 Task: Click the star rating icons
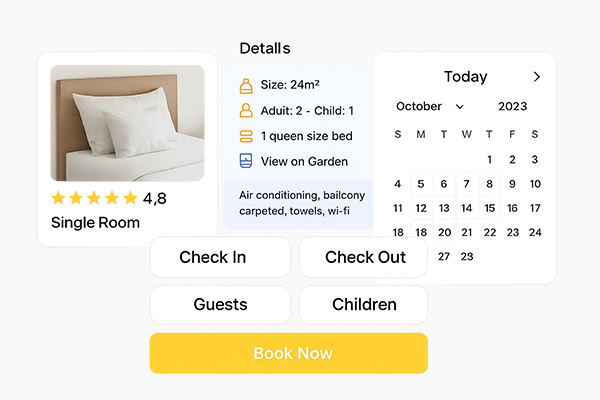94,198
